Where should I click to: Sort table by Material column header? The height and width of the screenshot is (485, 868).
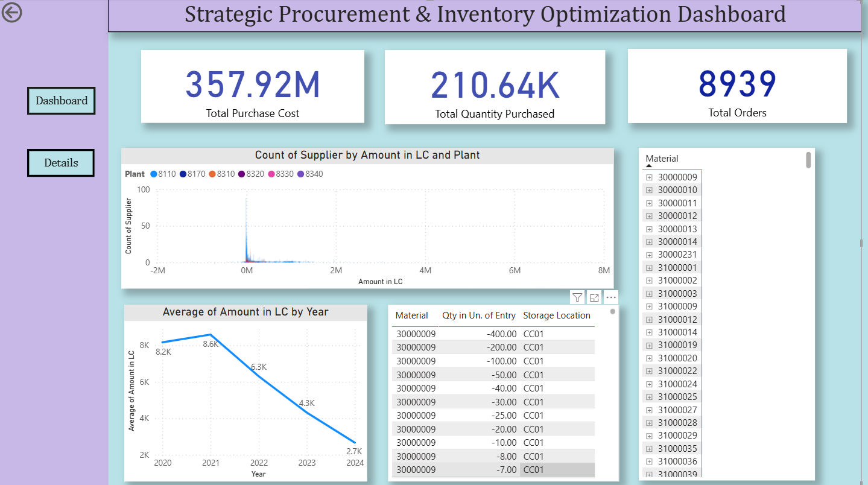point(411,315)
